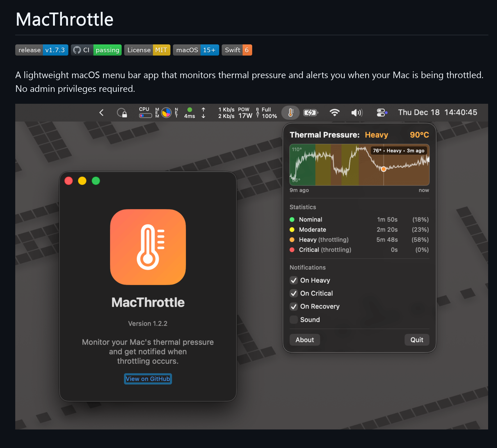Open Control Center toggles icon
The width and height of the screenshot is (497, 448).
pos(381,112)
